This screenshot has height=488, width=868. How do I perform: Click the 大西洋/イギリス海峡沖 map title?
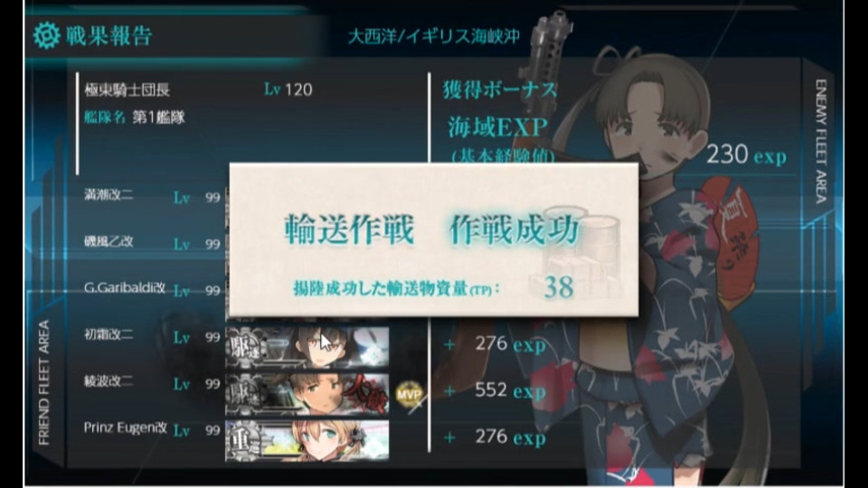[434, 36]
